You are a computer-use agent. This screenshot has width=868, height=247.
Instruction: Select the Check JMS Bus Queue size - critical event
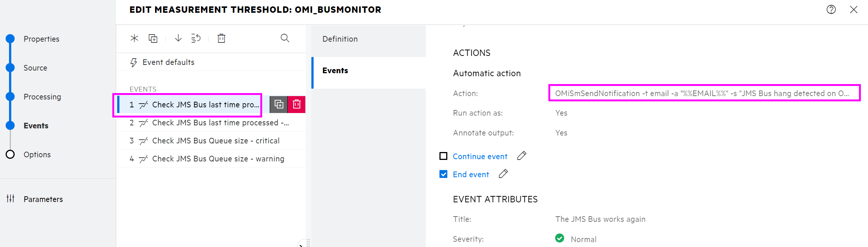point(216,140)
